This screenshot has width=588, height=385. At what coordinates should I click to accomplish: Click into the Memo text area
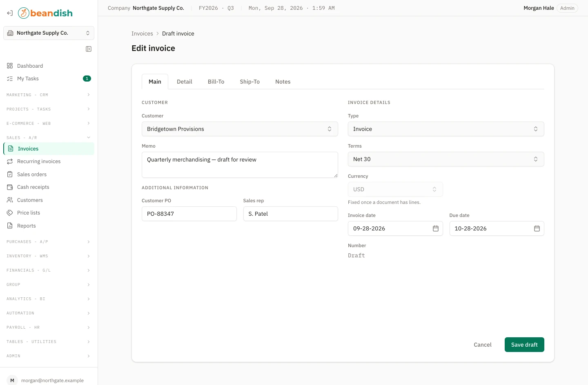(x=240, y=165)
